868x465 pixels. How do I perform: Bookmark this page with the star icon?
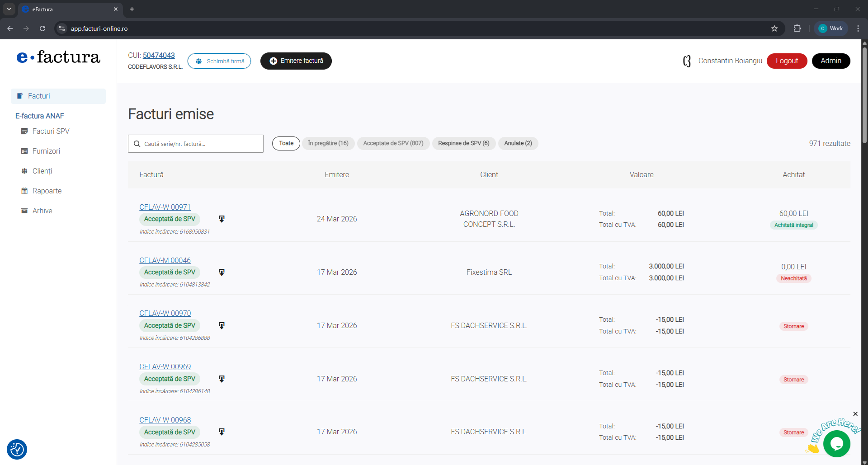pyautogui.click(x=774, y=28)
